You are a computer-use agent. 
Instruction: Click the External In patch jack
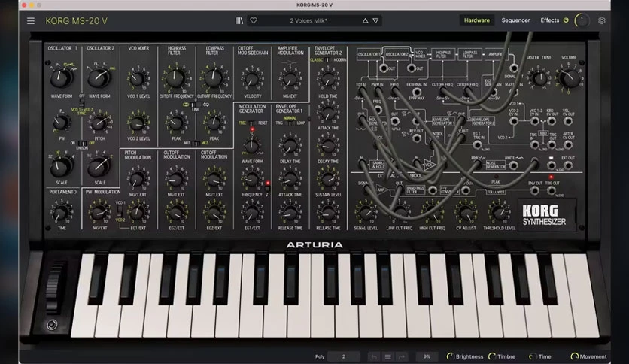[417, 92]
